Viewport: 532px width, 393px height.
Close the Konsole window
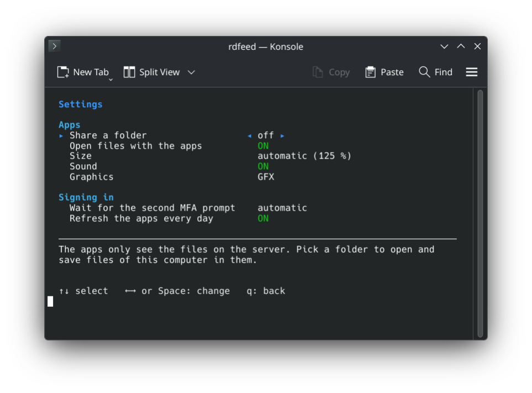(477, 46)
